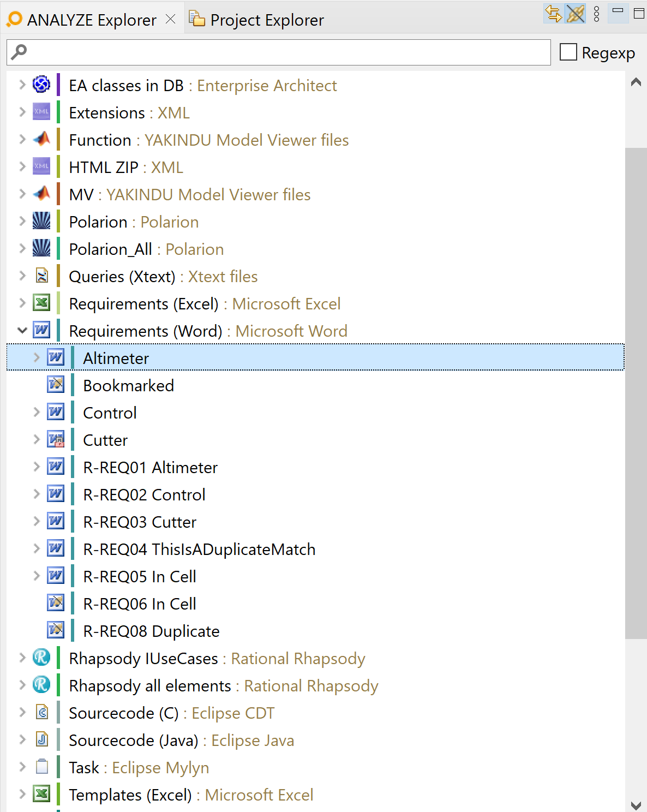Click the Word icon beside Bookmarked
Screen dimensions: 647x812
coord(56,385)
